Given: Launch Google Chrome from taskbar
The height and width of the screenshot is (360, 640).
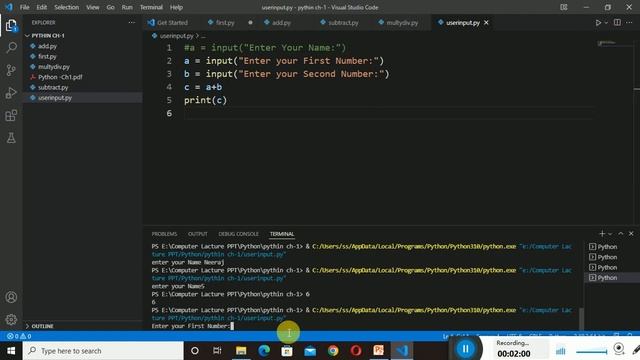Looking at the screenshot, I should (x=333, y=351).
